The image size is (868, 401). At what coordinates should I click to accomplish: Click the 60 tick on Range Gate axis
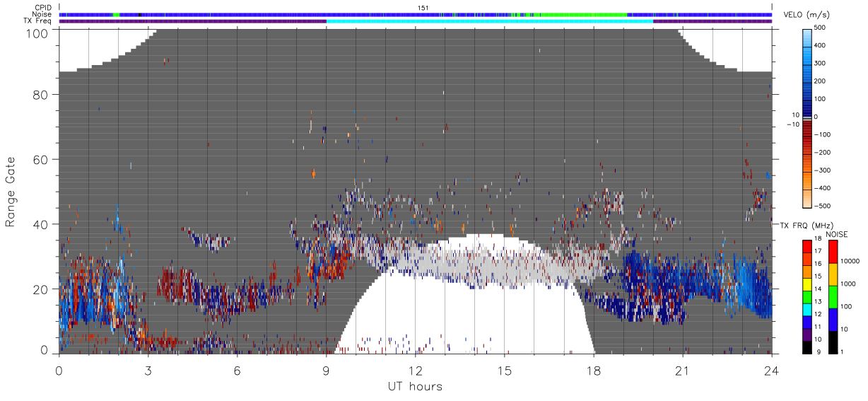pyautogui.click(x=40, y=159)
